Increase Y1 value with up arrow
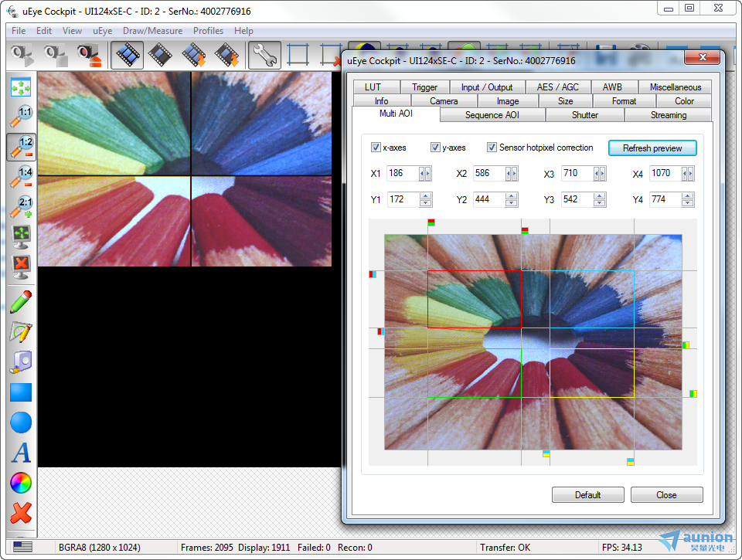This screenshot has width=742, height=560. [x=425, y=196]
